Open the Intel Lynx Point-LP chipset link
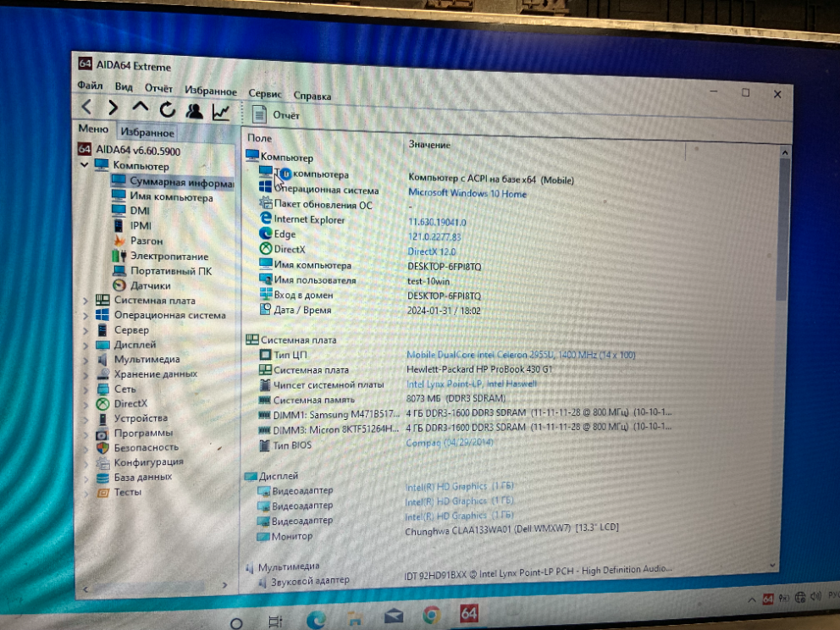Viewport: 840px width, 630px height. point(472,384)
